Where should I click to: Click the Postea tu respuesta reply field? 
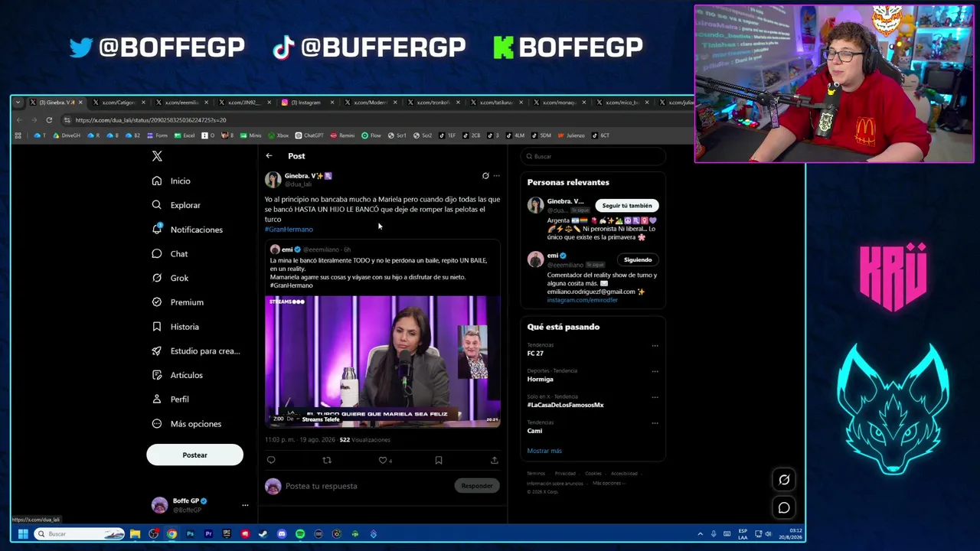(x=367, y=486)
